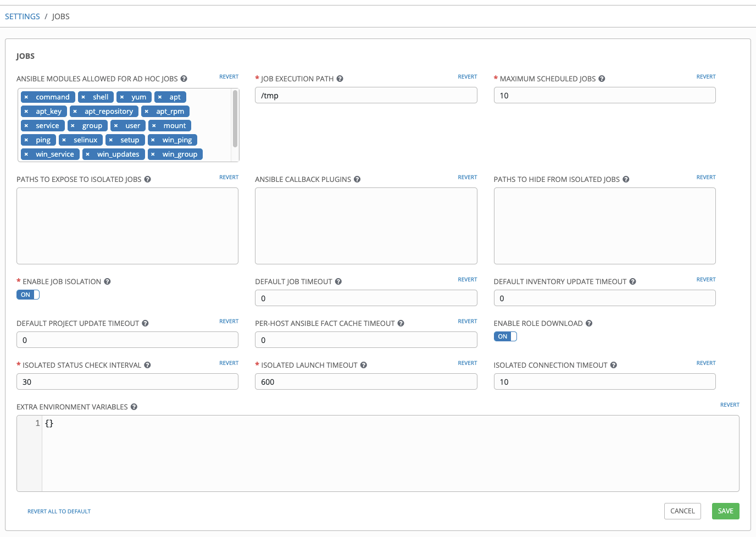Viewport: 756px width, 537px height.
Task: Open help tooltip for Isolated Launch Timeout
Action: coord(363,365)
